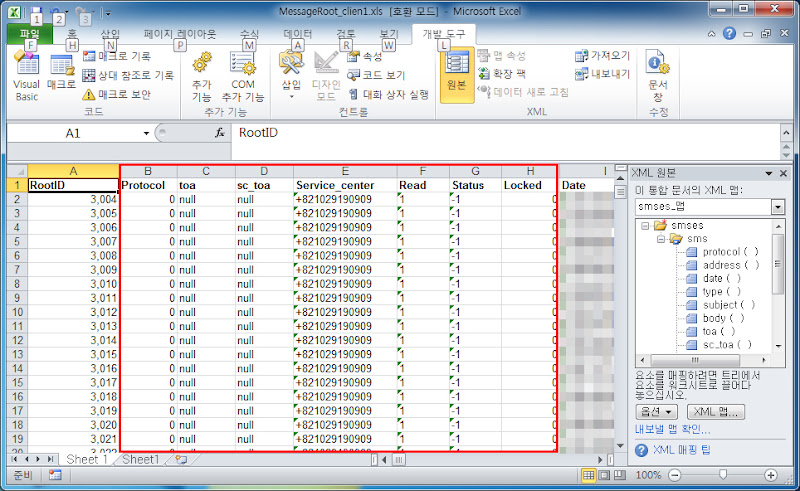This screenshot has width=800, height=491.
Task: Toggle 디자인 모드
Action: (326, 77)
